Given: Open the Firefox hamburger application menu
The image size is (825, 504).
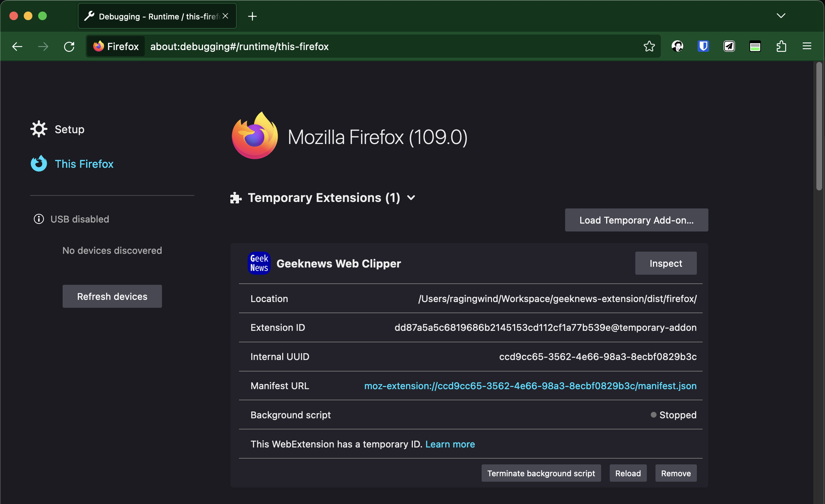Looking at the screenshot, I should (x=807, y=46).
